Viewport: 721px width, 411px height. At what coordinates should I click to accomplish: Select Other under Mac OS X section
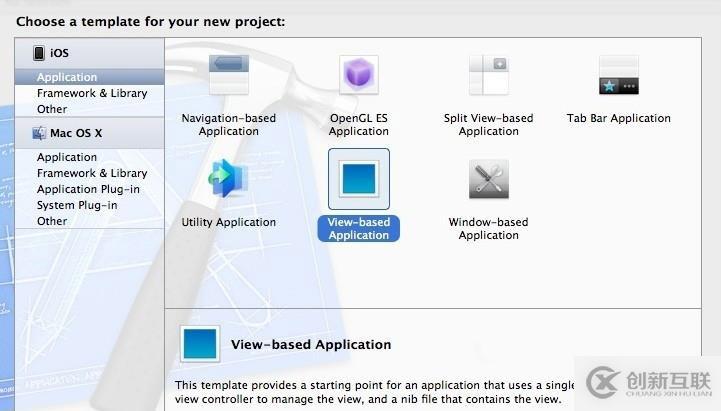coord(89,221)
